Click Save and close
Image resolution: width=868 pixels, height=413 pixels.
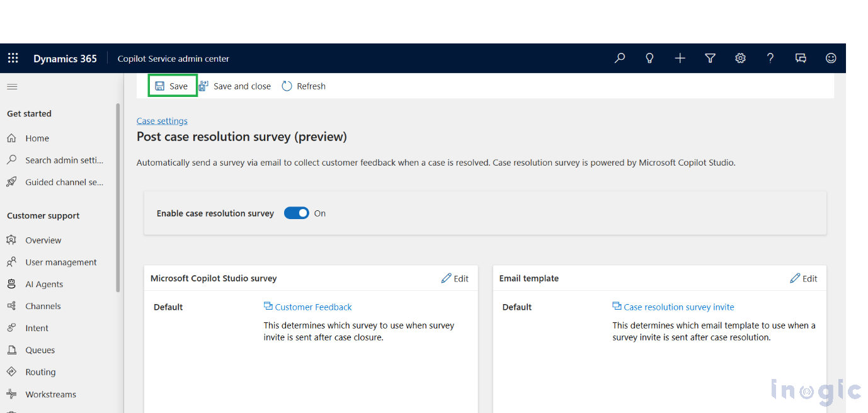(235, 86)
